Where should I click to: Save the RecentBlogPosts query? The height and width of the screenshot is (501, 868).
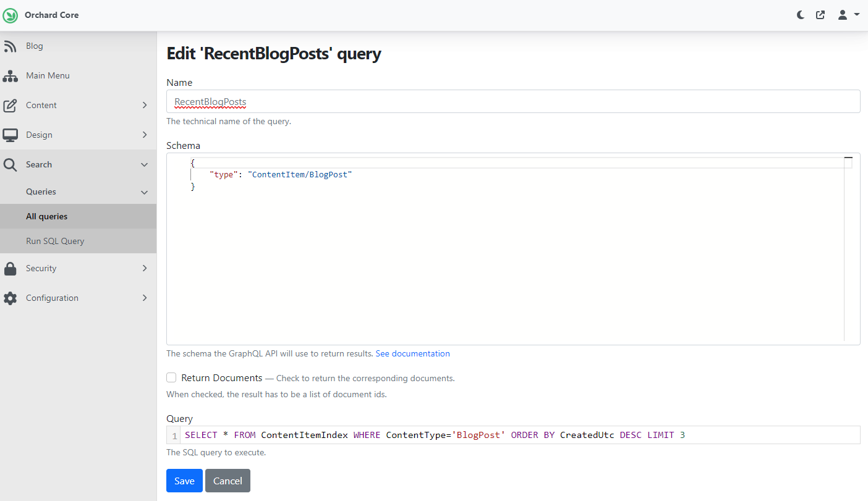184,481
